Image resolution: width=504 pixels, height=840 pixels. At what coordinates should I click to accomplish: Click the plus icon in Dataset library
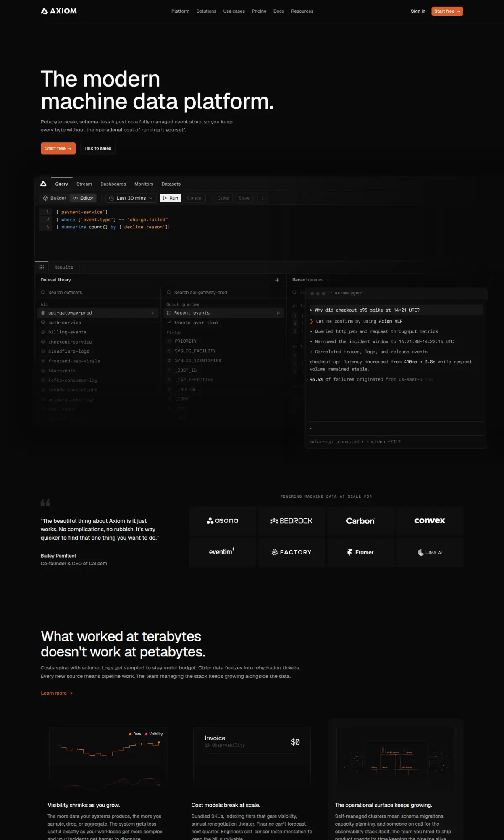point(277,280)
